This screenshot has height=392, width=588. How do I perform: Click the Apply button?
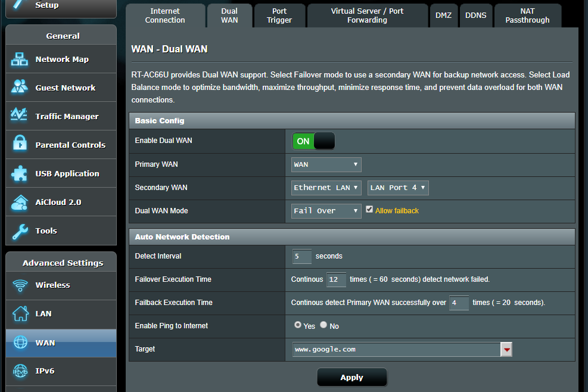pyautogui.click(x=351, y=377)
